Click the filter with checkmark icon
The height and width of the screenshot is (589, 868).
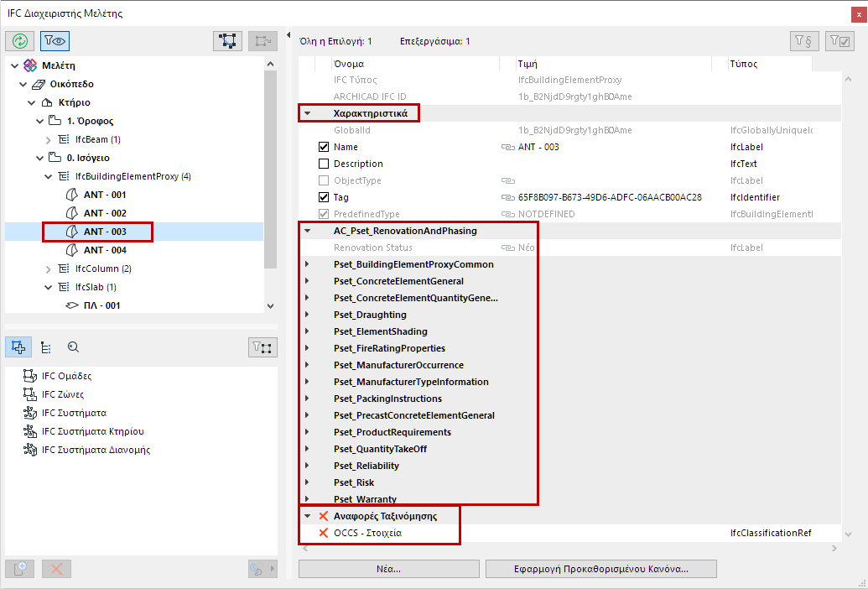pos(839,41)
